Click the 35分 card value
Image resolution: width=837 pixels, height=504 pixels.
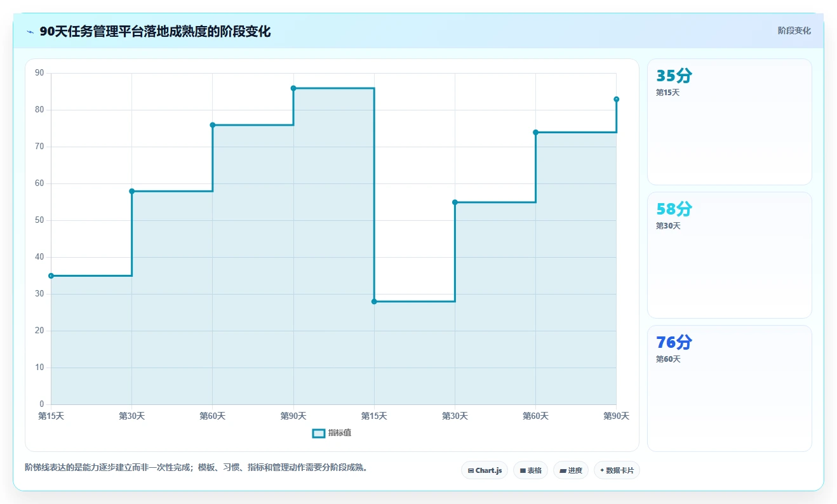pyautogui.click(x=674, y=76)
